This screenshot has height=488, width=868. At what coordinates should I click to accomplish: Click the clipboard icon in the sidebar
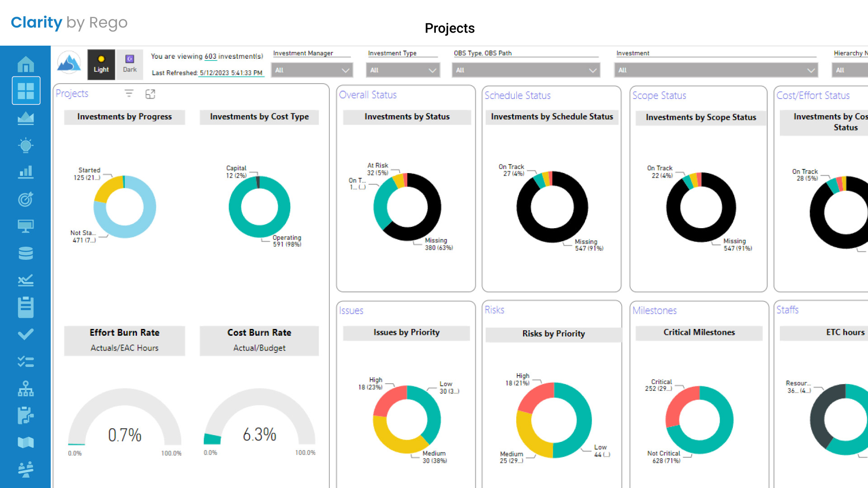pyautogui.click(x=26, y=307)
